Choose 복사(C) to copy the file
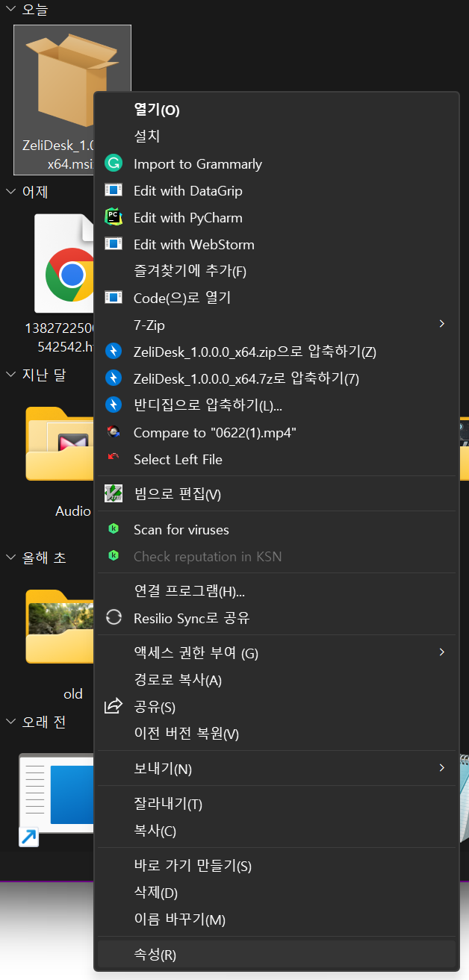469x980 pixels. tap(276, 831)
